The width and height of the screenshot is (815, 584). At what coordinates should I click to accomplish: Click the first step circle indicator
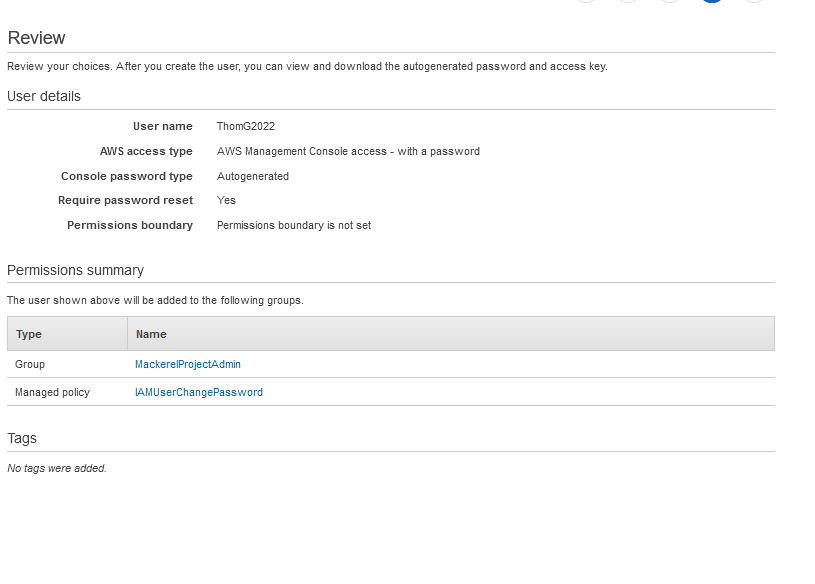(586, 2)
